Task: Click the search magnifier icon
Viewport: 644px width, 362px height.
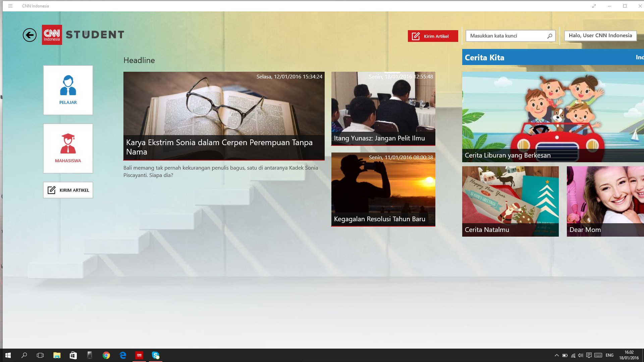Action: 549,36
